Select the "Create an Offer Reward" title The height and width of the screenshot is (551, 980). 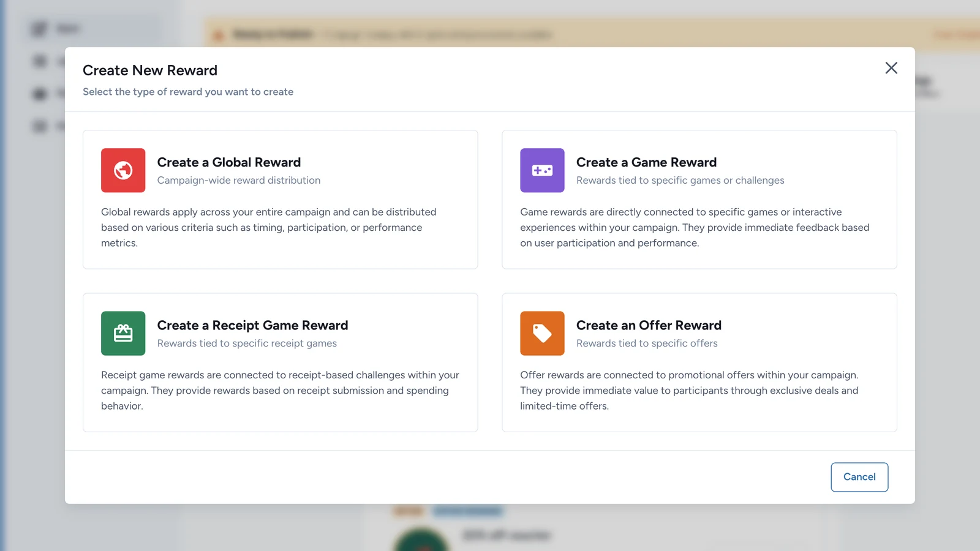649,325
